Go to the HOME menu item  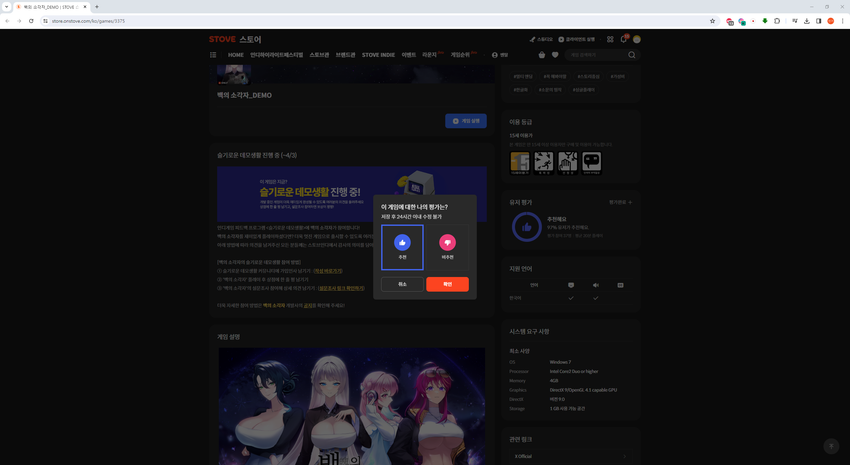236,55
